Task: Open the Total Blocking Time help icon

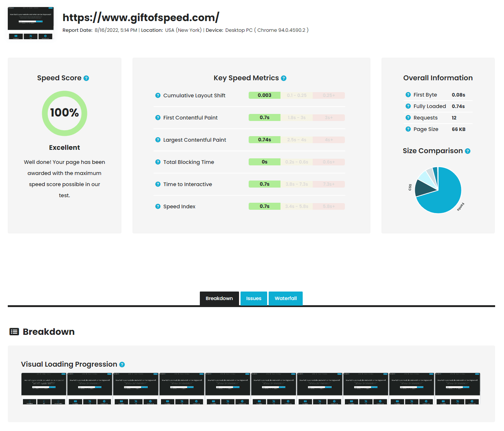Action: pos(158,162)
